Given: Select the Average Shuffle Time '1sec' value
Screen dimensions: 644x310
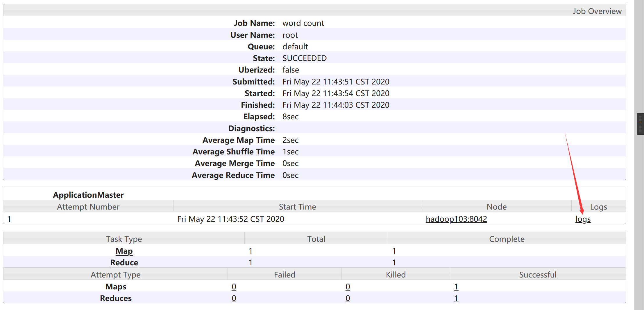Looking at the screenshot, I should point(290,152).
